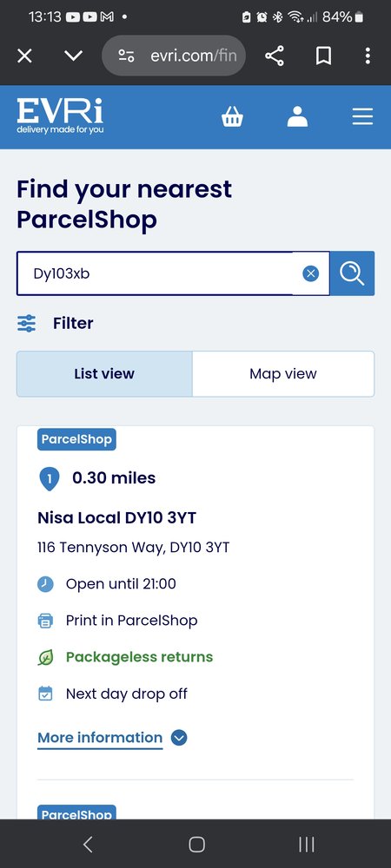391x868 pixels.
Task: Switch to Map view
Action: tap(283, 373)
